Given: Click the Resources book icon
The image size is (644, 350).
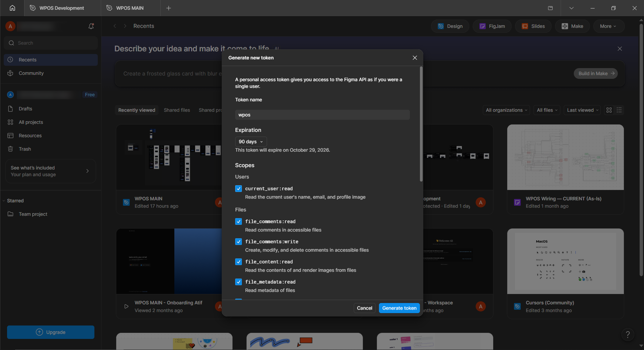Looking at the screenshot, I should click(x=10, y=136).
